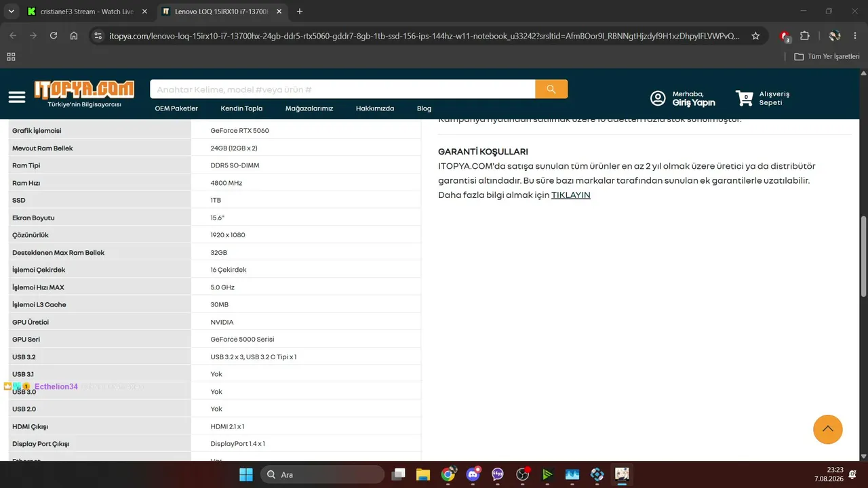Open Chrome from the taskbar
Screen dimensions: 868x488
point(448,474)
